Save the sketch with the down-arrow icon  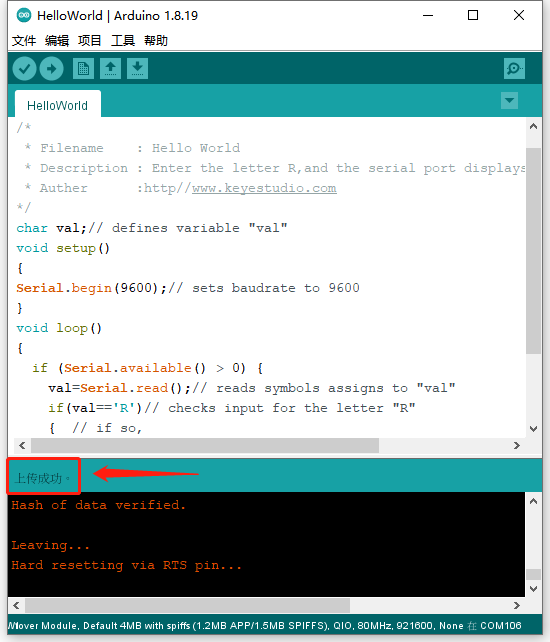[x=138, y=68]
